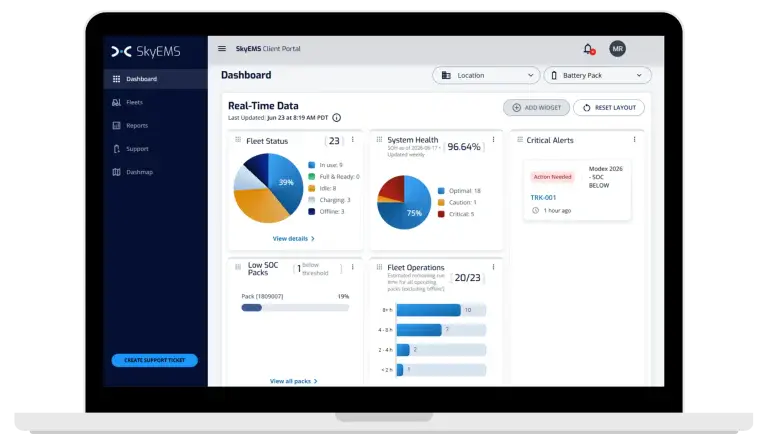Grab the Fleet Status drag handle

pyautogui.click(x=238, y=140)
